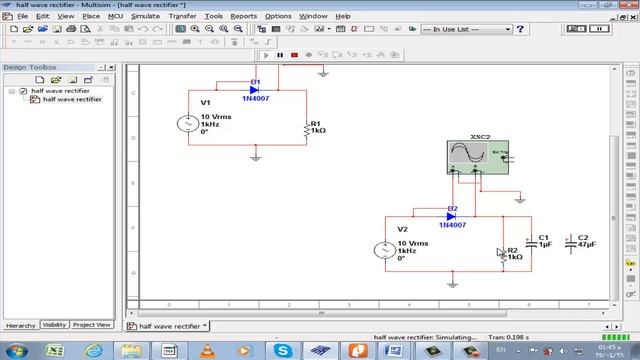Print the circuit
This screenshot has width=640, height=360.
(x=71, y=29)
